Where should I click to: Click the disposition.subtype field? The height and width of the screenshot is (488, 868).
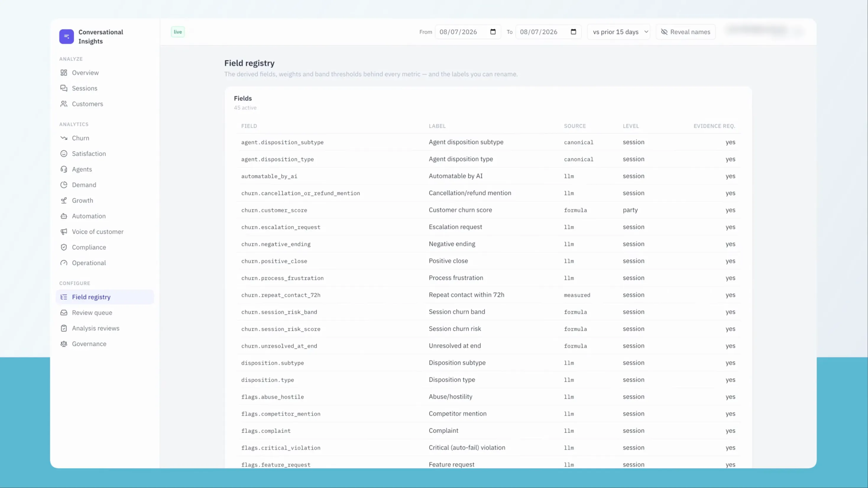272,363
